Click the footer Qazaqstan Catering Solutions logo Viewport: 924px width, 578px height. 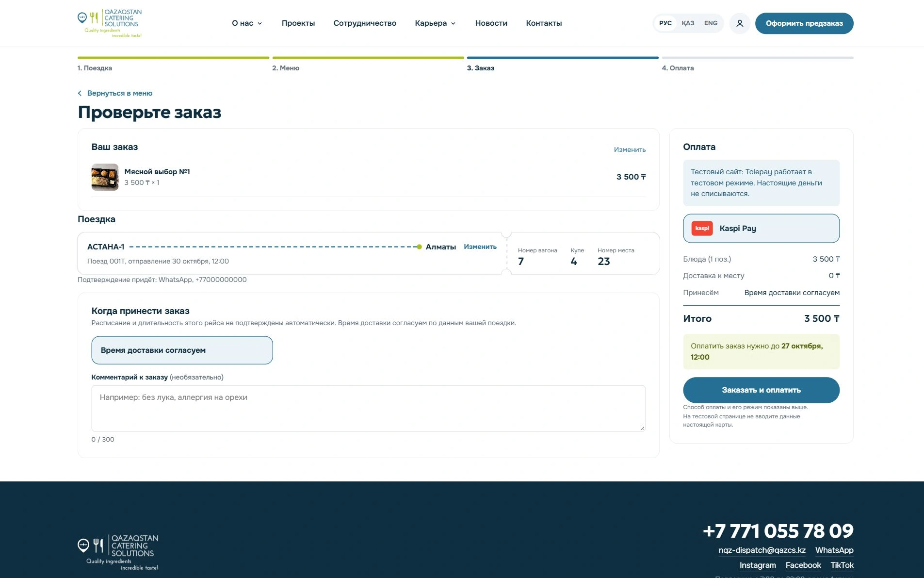pos(118,552)
